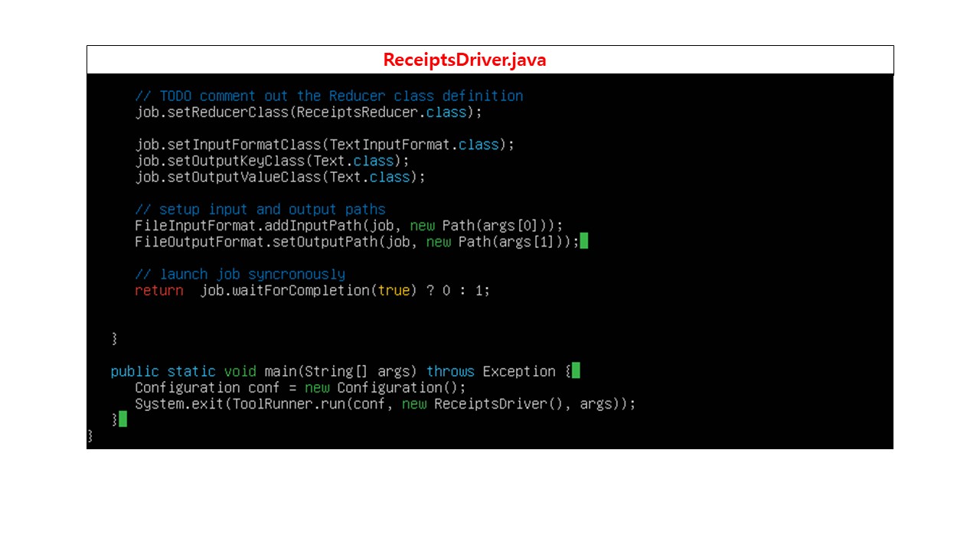Click the job.setOutputValueClass line

[x=280, y=177]
